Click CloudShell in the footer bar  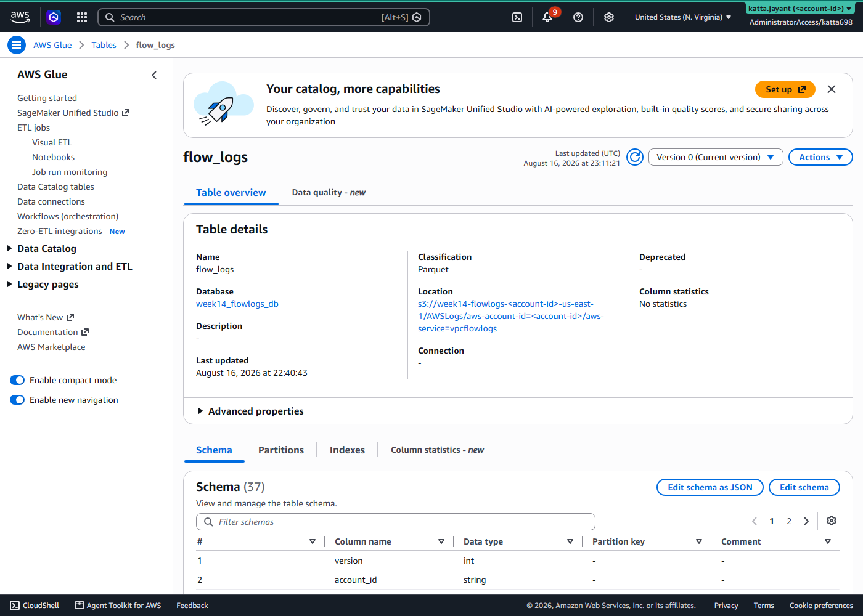pos(35,606)
